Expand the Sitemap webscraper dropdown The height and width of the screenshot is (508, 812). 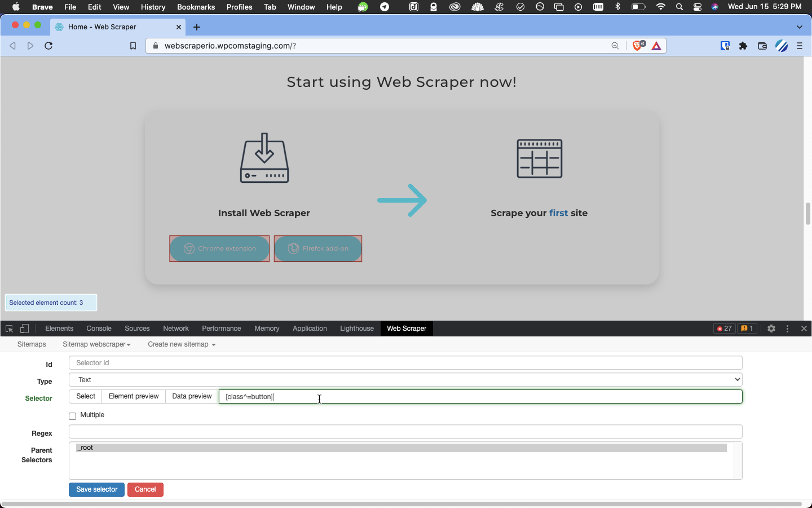[x=96, y=344]
